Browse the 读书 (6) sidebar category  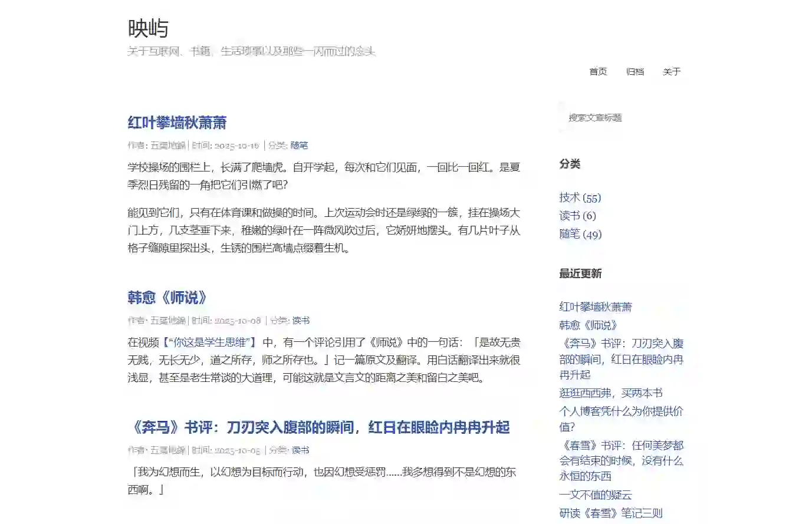tap(577, 216)
